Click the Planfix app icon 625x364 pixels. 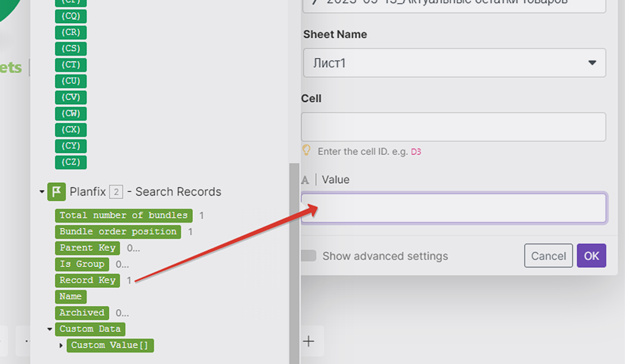pyautogui.click(x=57, y=191)
